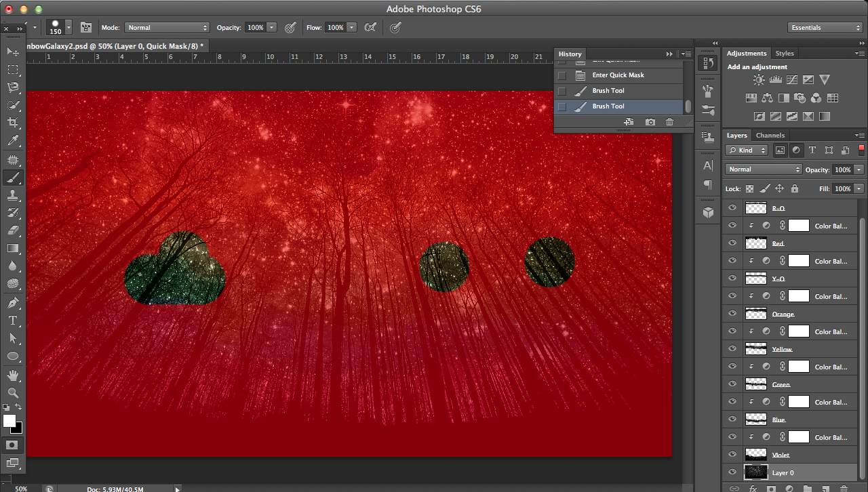
Task: Open the Flow slider dropdown
Action: pyautogui.click(x=352, y=28)
